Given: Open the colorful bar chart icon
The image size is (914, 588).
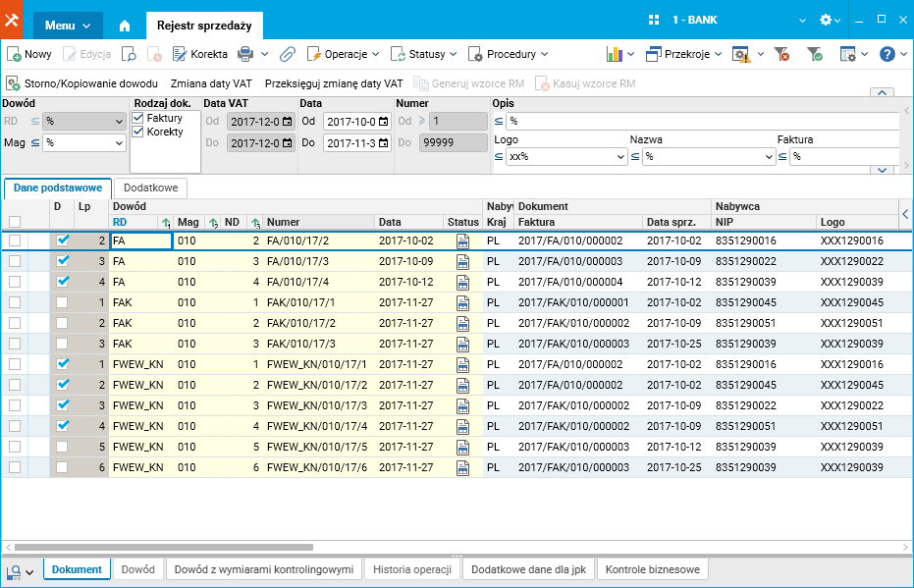Looking at the screenshot, I should coord(616,54).
